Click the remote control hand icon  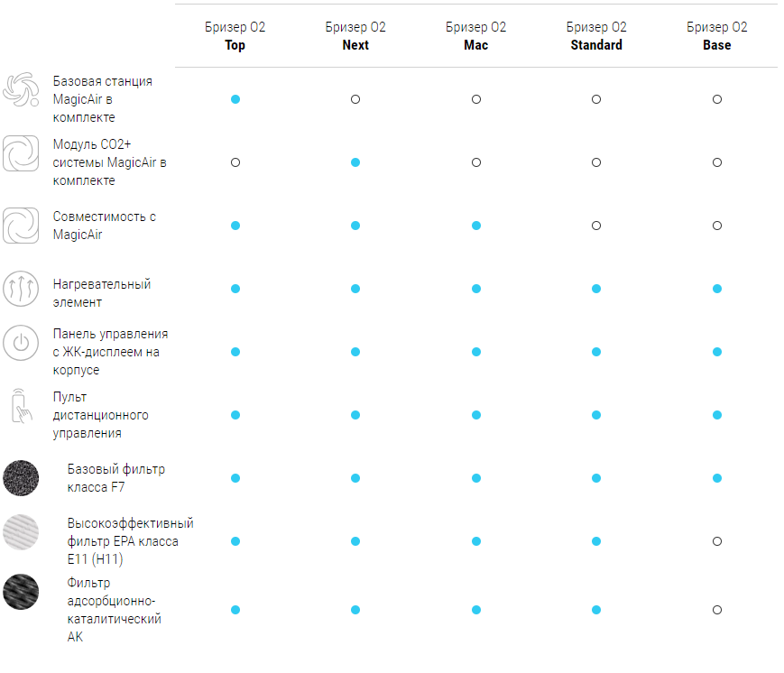[x=21, y=407]
